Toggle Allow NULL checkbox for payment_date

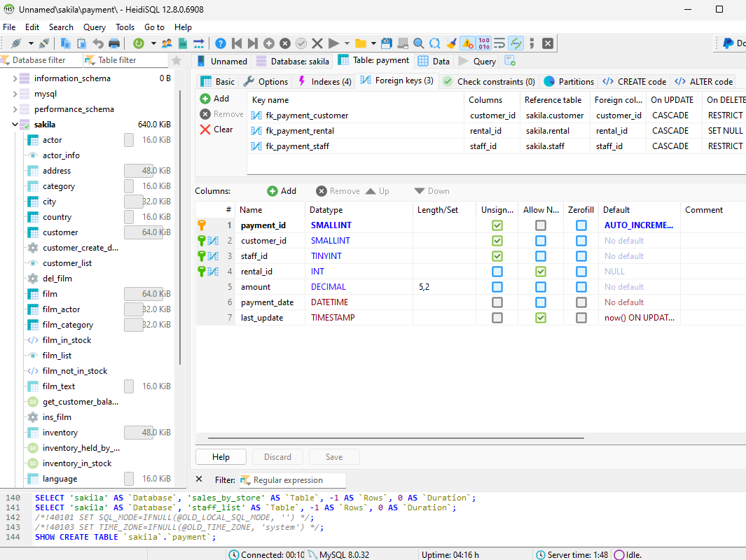541,302
